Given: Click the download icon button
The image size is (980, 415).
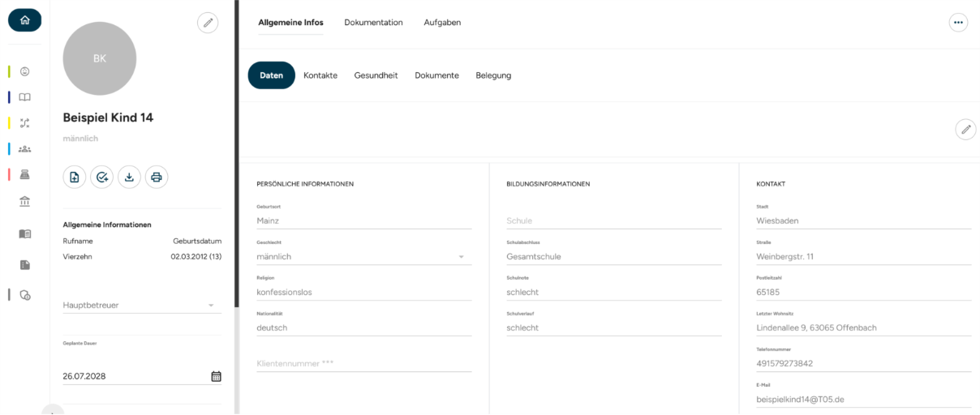Looking at the screenshot, I should (x=129, y=177).
